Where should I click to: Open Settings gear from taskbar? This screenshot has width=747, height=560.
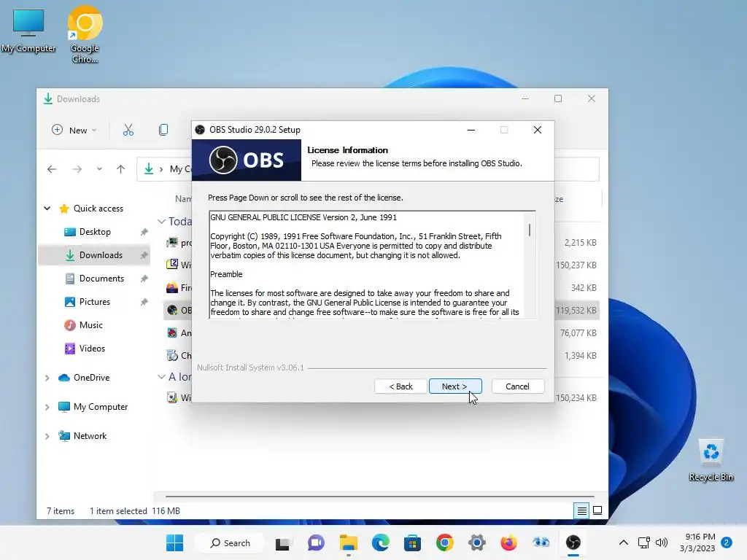coord(476,542)
